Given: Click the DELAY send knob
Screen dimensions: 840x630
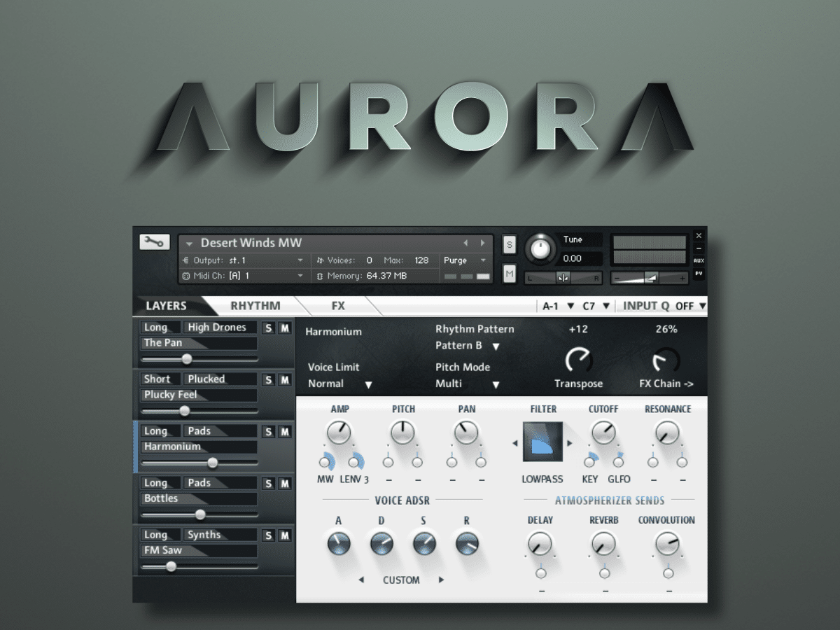Looking at the screenshot, I should [x=540, y=544].
